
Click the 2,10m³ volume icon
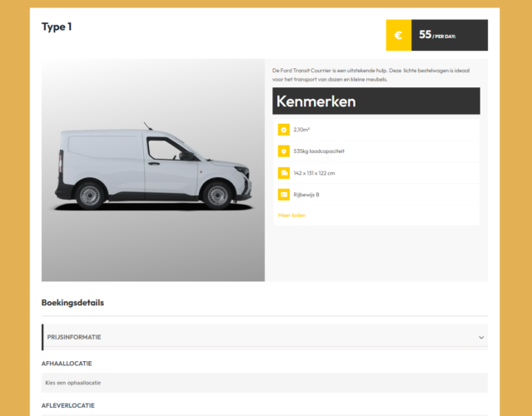click(284, 130)
